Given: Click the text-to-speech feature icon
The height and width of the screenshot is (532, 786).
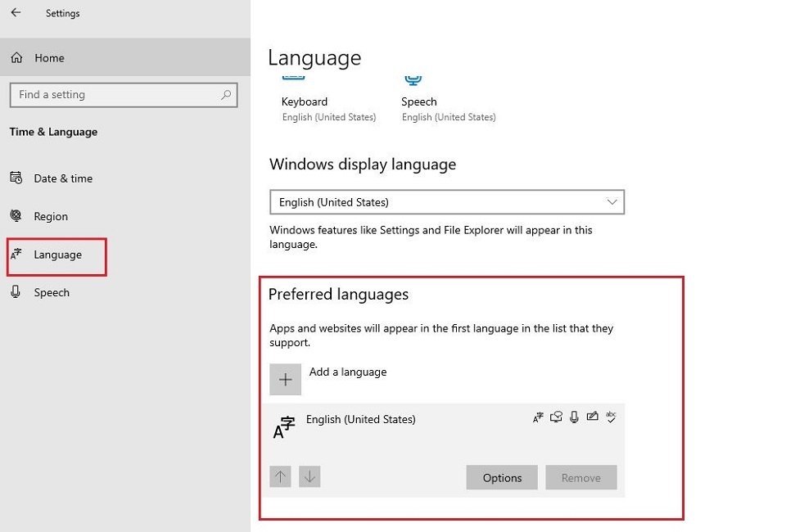Looking at the screenshot, I should coord(556,417).
